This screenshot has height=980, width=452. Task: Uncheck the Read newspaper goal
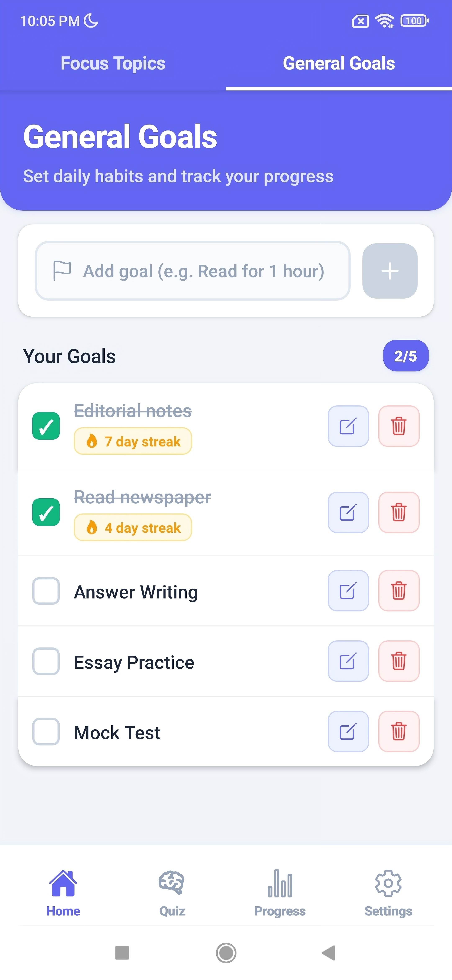coord(46,512)
